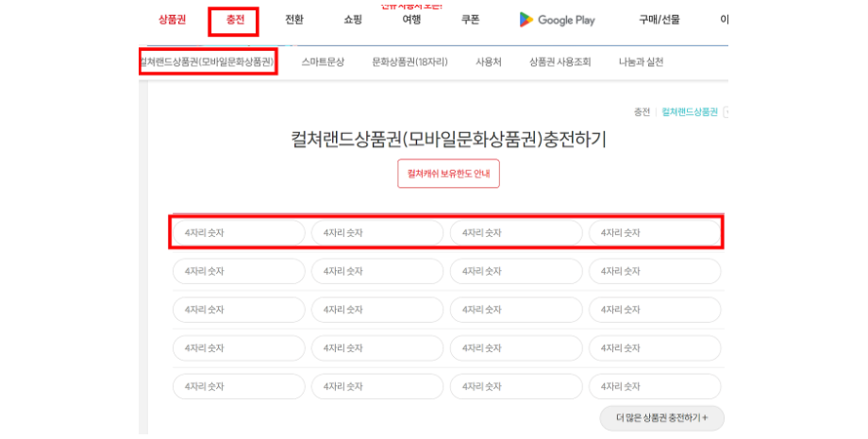Click the 컬쳐캐쉬 보유한도 안내 button
This screenshot has width=868, height=439.
coord(448,174)
